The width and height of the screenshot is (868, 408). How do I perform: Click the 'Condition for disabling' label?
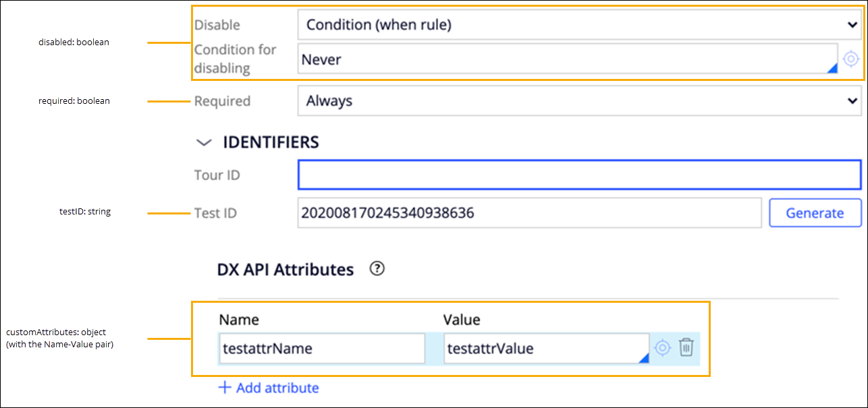(236, 59)
